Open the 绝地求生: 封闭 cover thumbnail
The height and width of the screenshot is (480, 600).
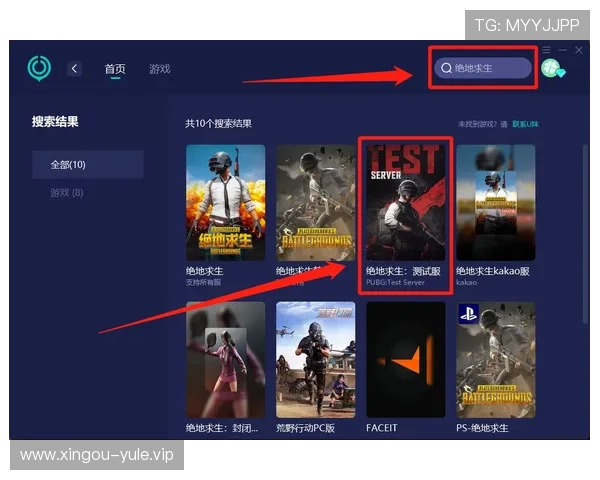pyautogui.click(x=225, y=360)
